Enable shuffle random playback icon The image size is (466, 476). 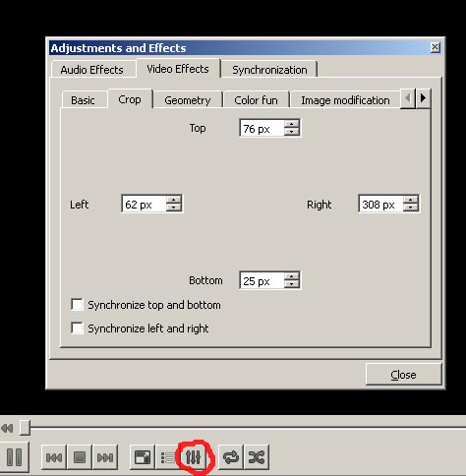coord(257,457)
